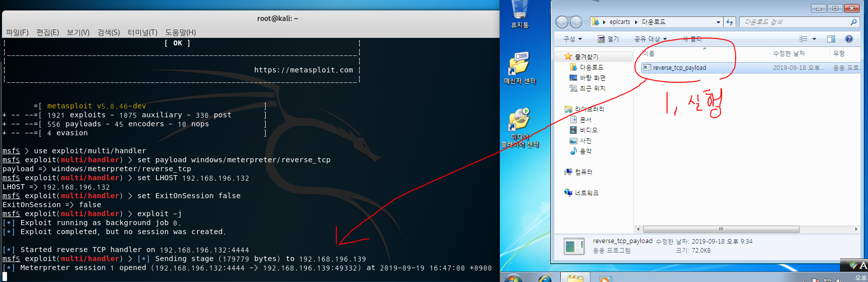This screenshot has width=868, height=282.
Task: Select 바탕 화면 in navigation pane
Action: point(592,78)
